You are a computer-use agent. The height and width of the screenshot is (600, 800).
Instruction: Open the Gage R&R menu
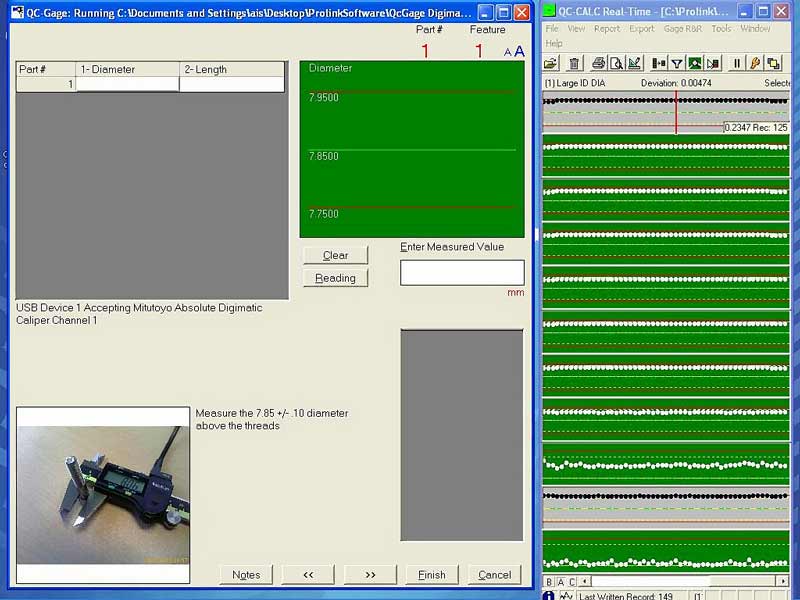coord(682,29)
